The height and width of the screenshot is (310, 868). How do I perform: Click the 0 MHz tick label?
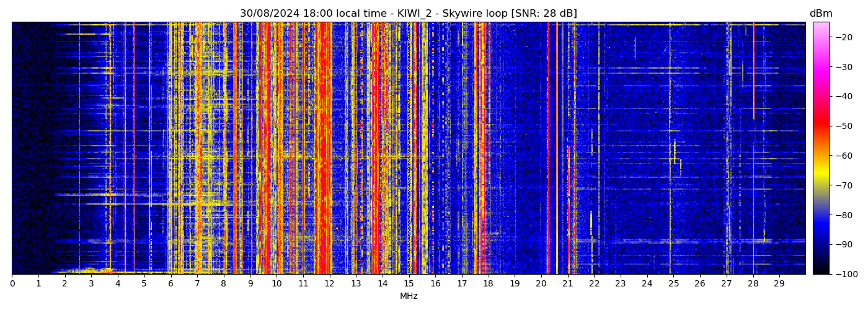[x=12, y=283]
